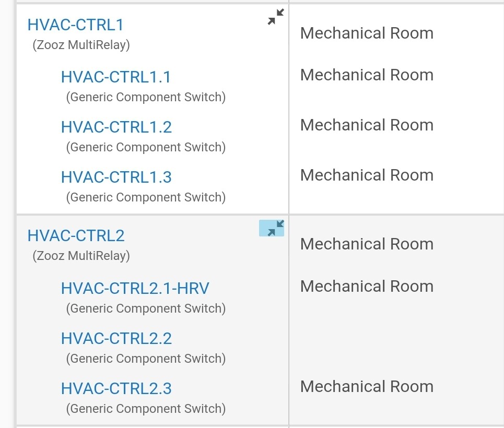Open the HVAC-CTRL1.2 child device
The width and height of the screenshot is (504, 428).
116,127
